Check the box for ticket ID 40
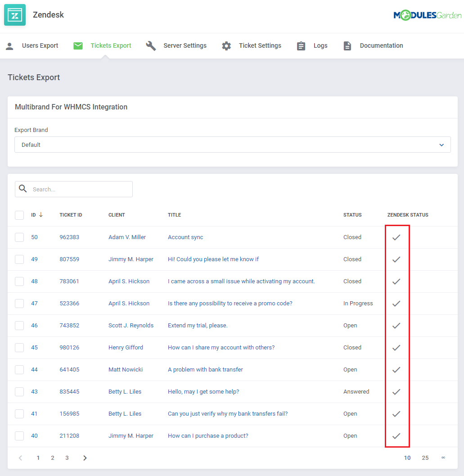The height and width of the screenshot is (476, 464). point(19,435)
